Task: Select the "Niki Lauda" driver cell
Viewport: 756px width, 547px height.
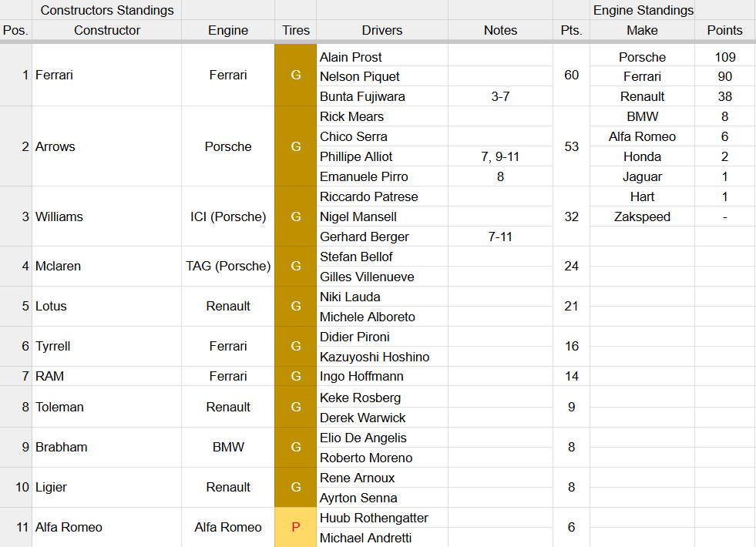Action: [382, 297]
